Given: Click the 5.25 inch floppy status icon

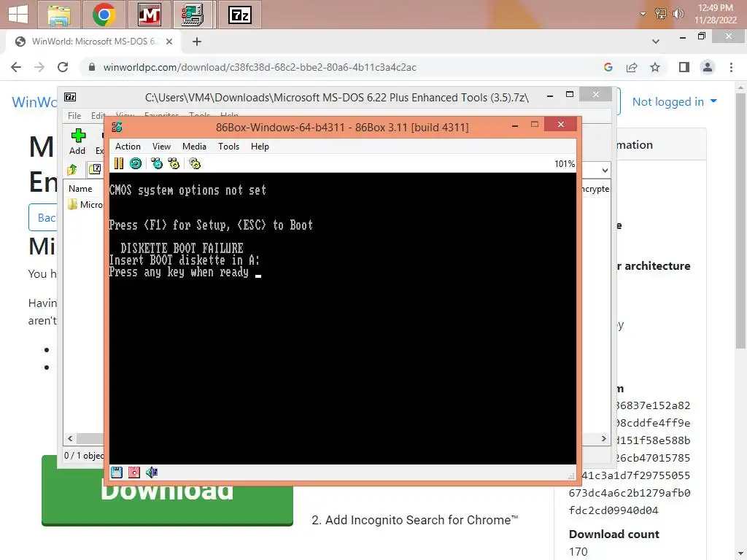Looking at the screenshot, I should (x=134, y=472).
